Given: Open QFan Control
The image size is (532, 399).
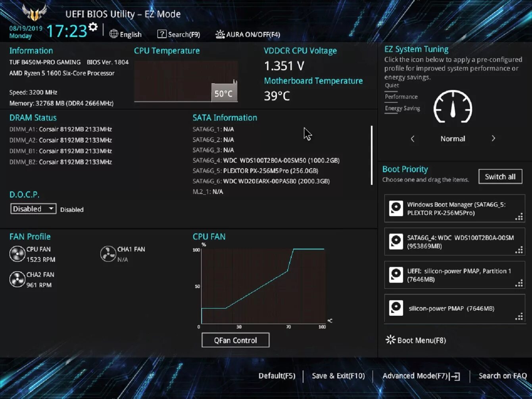Looking at the screenshot, I should coord(236,340).
